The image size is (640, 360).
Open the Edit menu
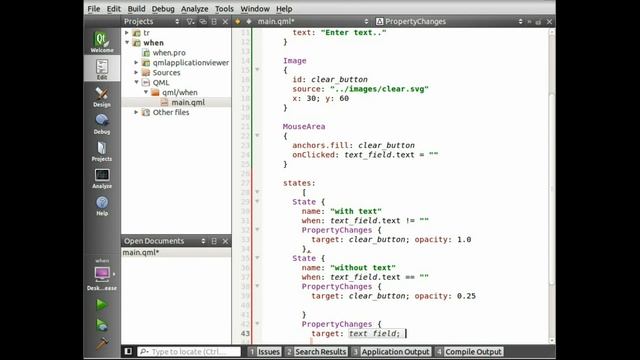(x=113, y=9)
